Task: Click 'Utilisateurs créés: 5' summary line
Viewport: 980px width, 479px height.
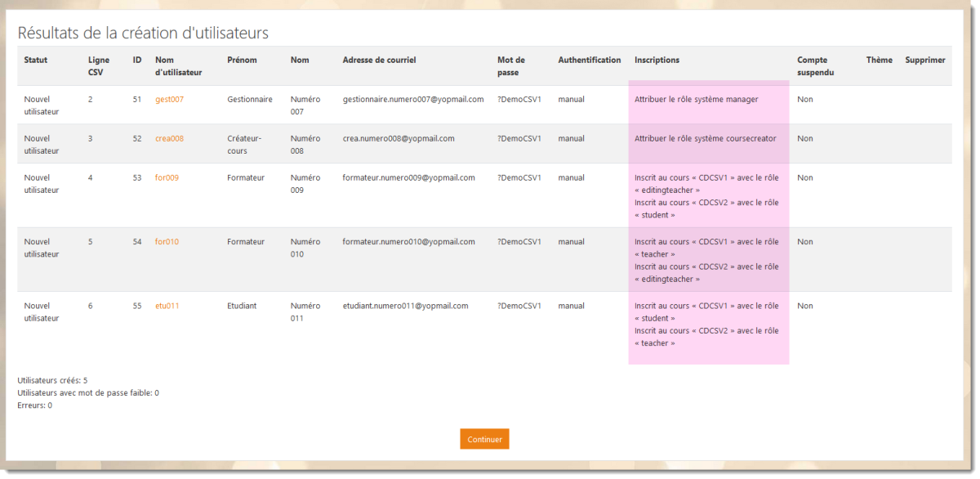Action: point(52,381)
